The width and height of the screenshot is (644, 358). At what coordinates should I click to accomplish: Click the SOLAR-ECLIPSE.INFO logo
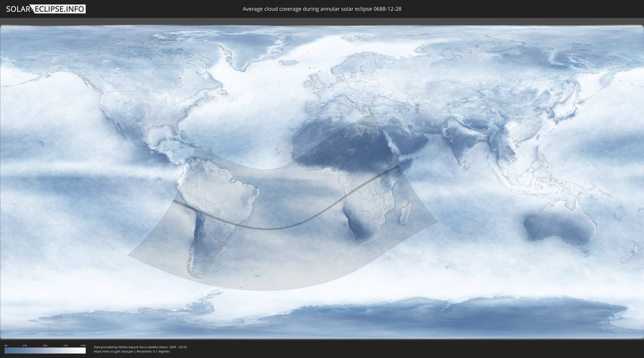(46, 9)
